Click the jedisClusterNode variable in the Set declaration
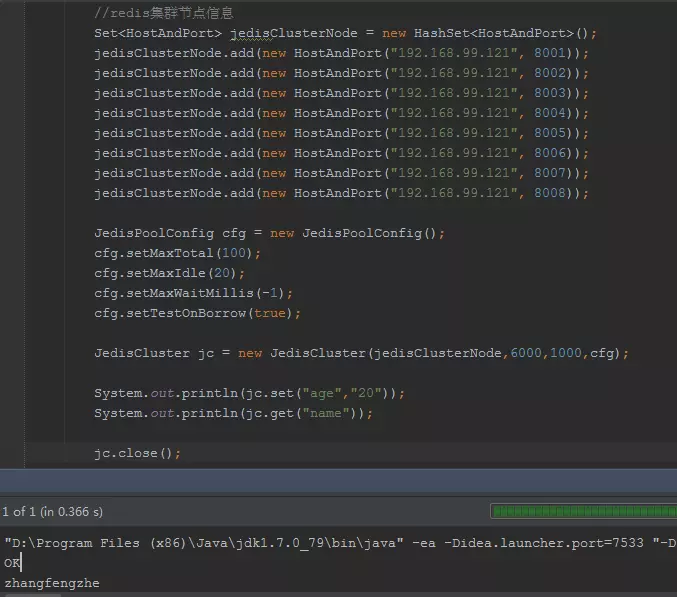Image resolution: width=677 pixels, height=597 pixels. [294, 33]
